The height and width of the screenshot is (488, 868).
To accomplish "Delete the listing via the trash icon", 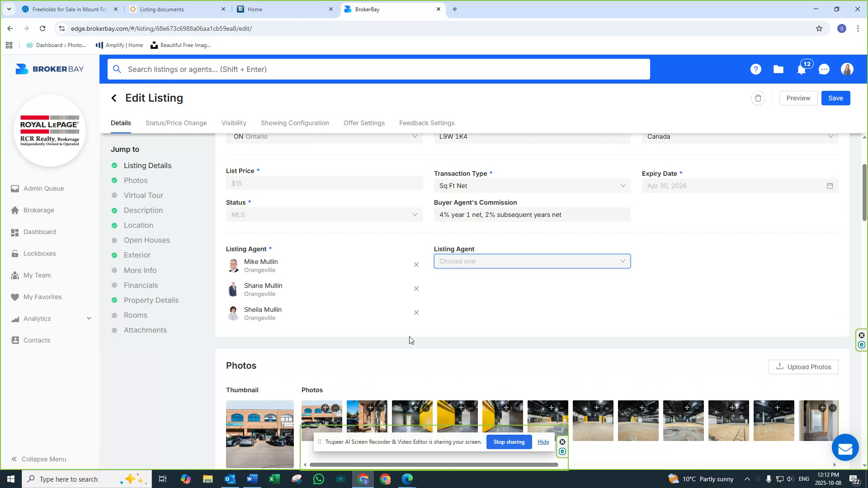I will (758, 98).
